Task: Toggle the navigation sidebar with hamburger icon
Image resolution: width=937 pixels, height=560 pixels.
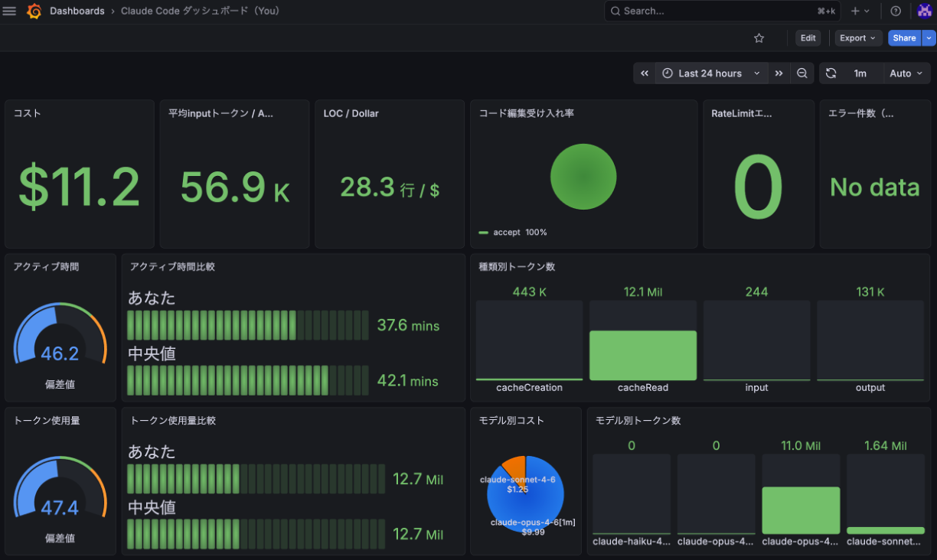Action: (10, 11)
